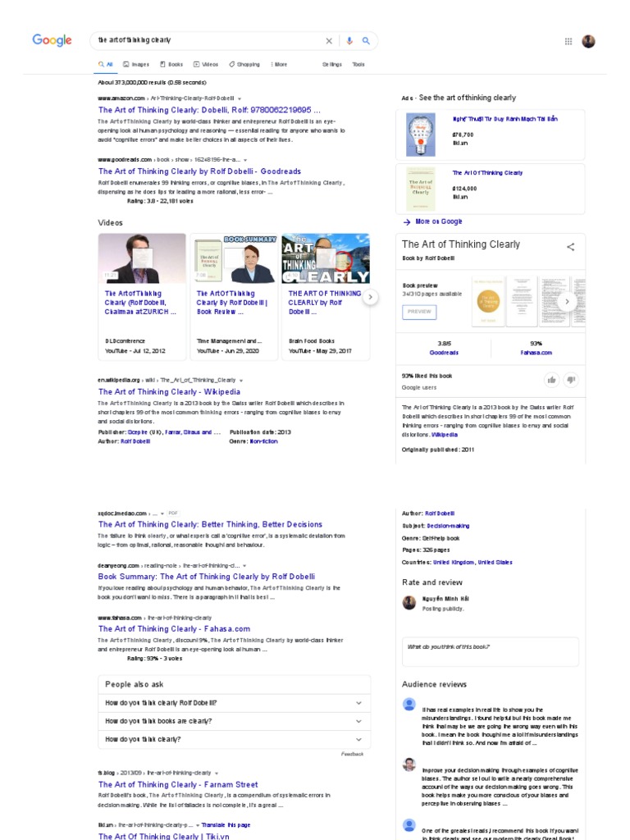Open the Wikipedia result dropdown arrow
The image size is (630, 840).
[x=241, y=381]
